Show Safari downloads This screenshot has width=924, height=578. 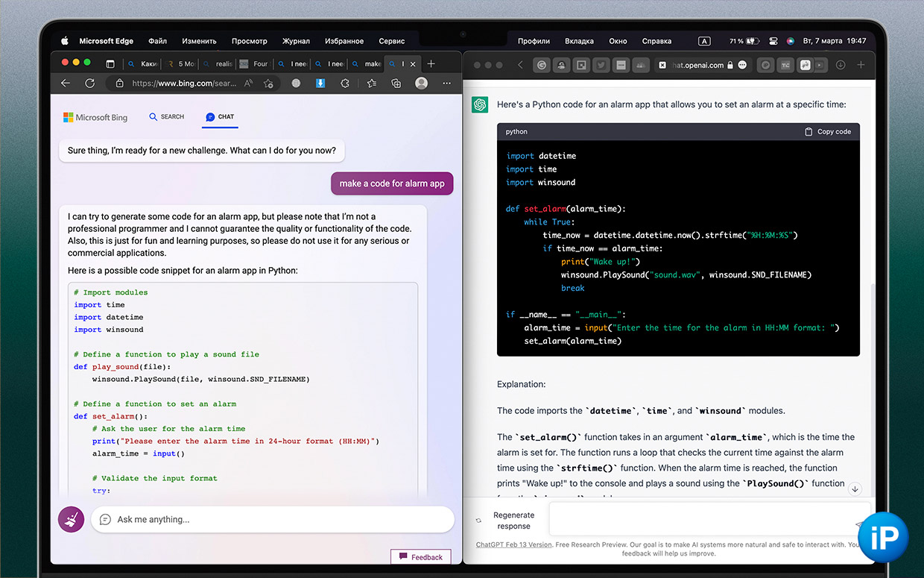click(x=841, y=65)
